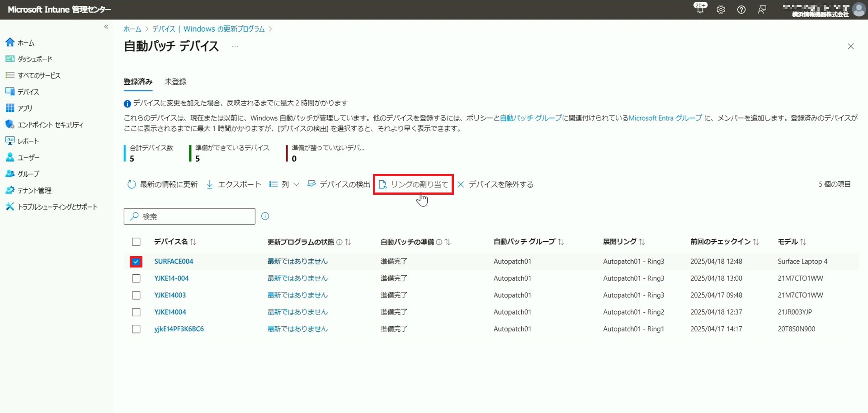
Task: Click エクスポート download button
Action: click(234, 184)
